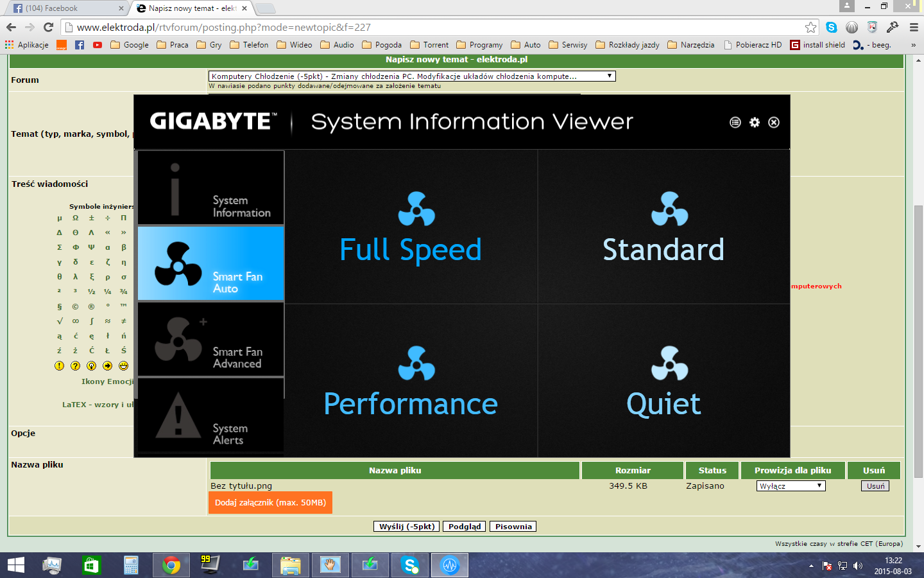Insert the ∞ symbol
This screenshot has height=578, width=924.
[x=75, y=321]
